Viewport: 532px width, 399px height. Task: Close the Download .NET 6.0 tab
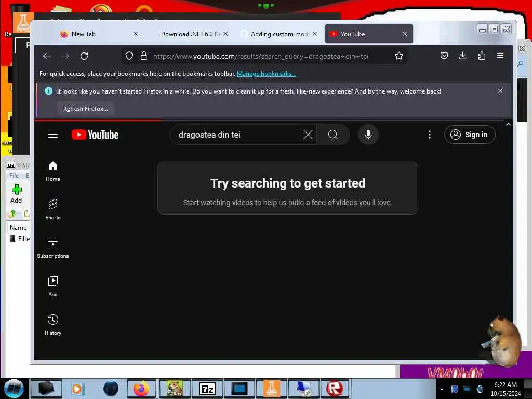click(x=225, y=34)
